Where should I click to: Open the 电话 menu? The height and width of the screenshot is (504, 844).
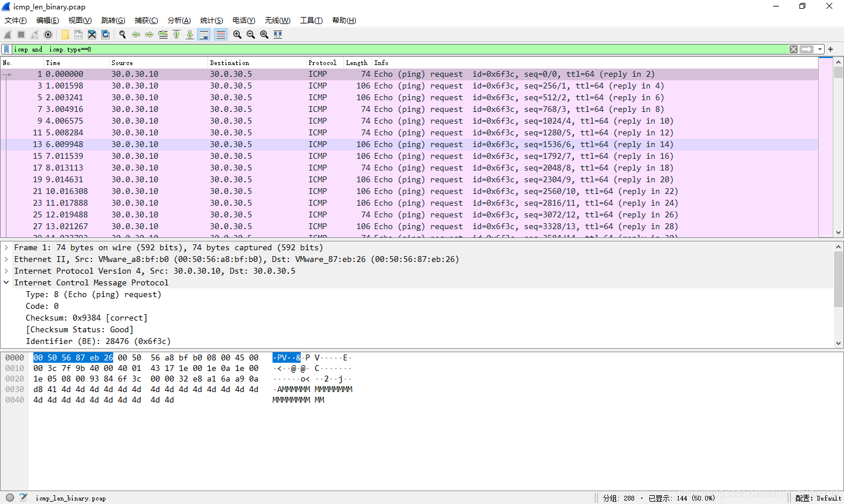point(244,21)
